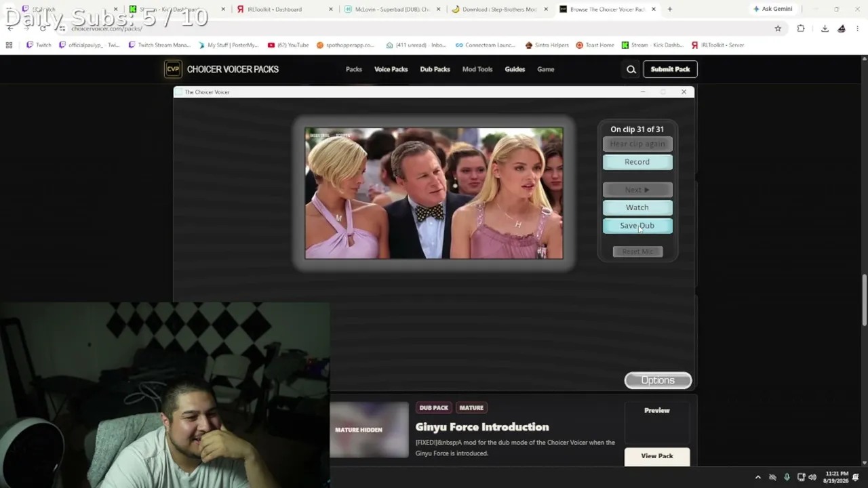Screen dimensions: 868x488
Task: Show hidden system tray icons
Action: (x=758, y=477)
